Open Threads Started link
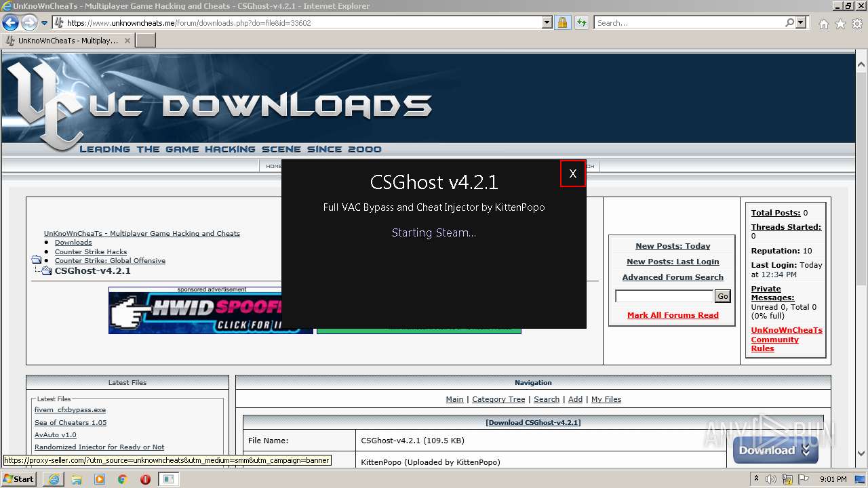Screen dimensions: 868x488 (786, 227)
